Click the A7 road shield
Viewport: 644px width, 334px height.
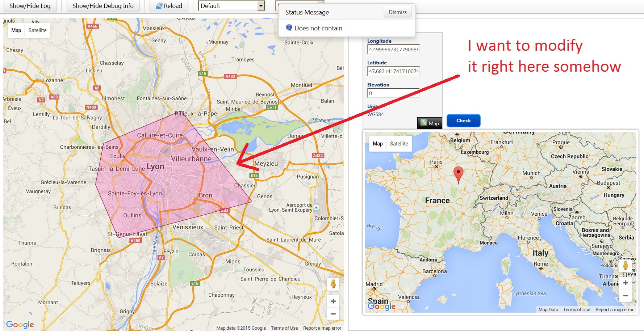(x=162, y=257)
